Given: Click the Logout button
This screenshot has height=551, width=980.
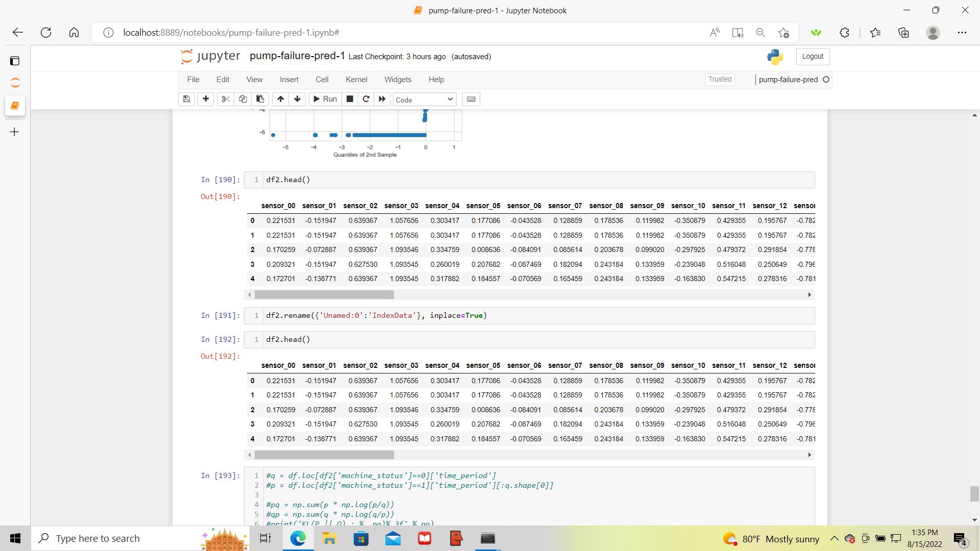Looking at the screenshot, I should click(x=812, y=57).
